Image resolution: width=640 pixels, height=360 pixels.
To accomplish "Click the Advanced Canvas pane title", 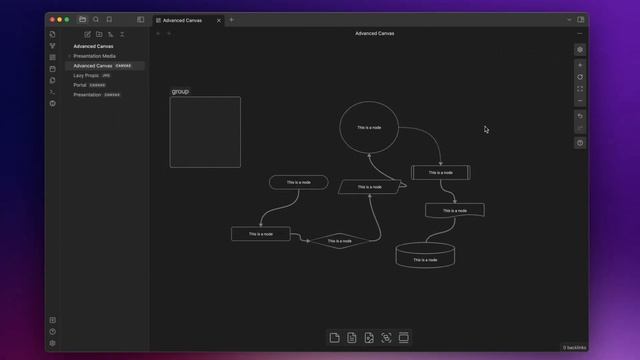I will pyautogui.click(x=375, y=33).
